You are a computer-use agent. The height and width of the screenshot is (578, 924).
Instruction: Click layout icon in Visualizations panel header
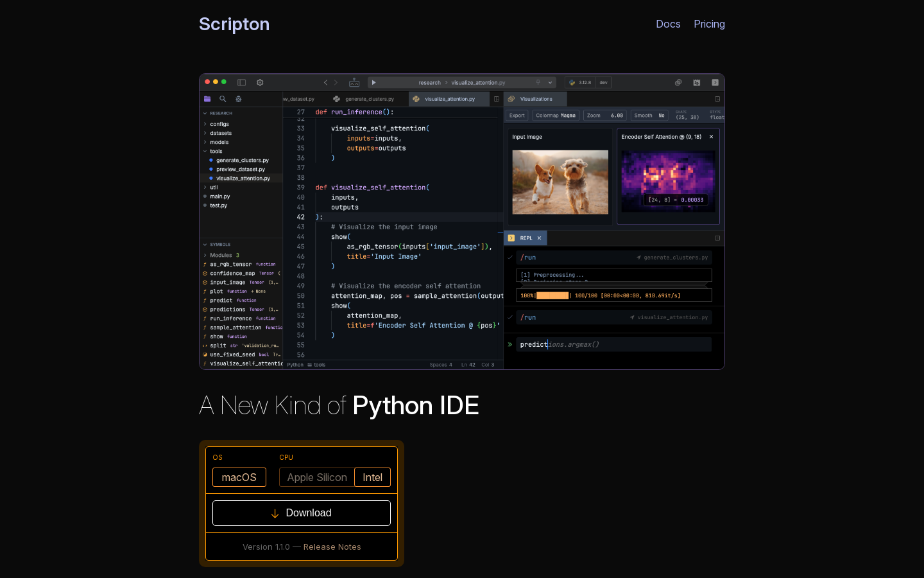[x=717, y=99]
